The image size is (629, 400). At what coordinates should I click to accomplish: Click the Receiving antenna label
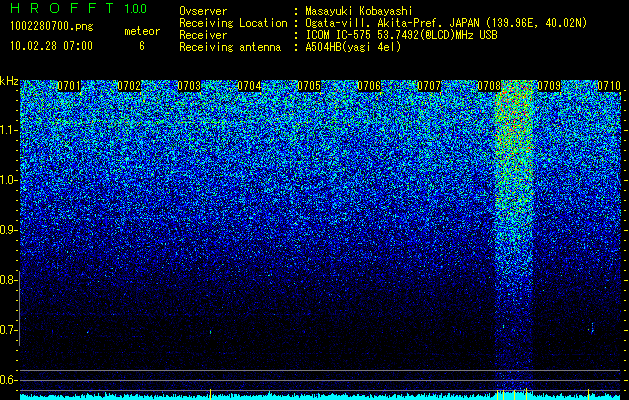(230, 47)
